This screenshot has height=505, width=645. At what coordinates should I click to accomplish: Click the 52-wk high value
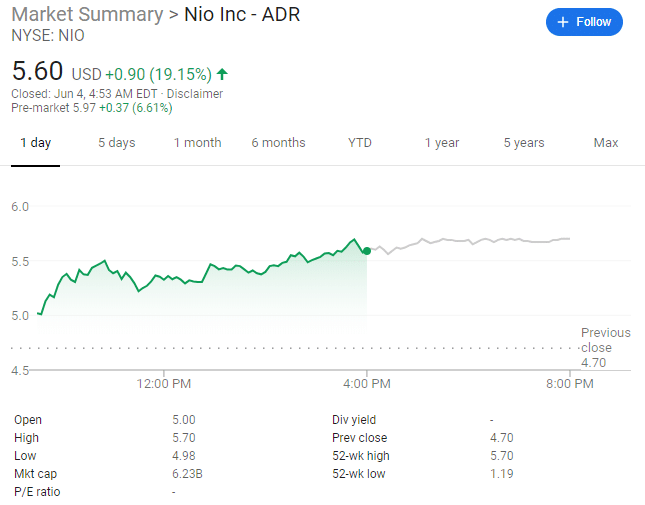coord(502,456)
